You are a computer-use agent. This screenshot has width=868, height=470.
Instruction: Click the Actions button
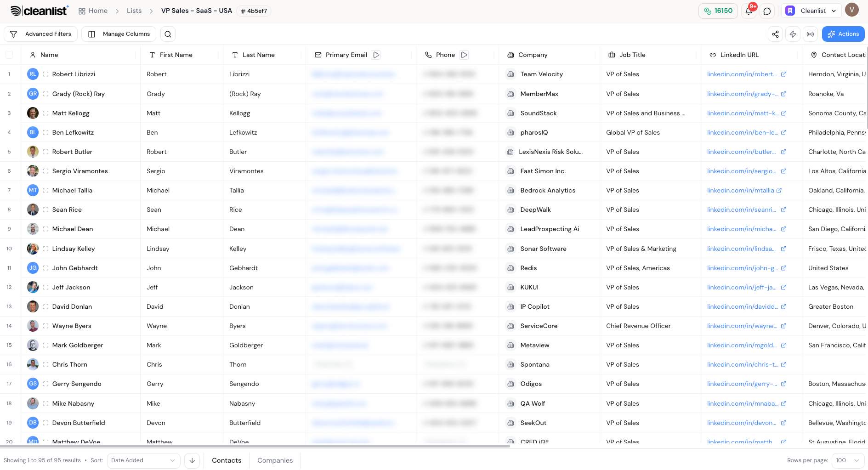click(843, 34)
